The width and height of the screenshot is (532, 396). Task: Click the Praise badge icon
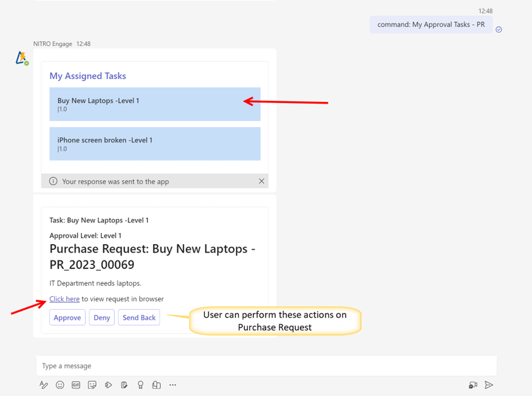pyautogui.click(x=140, y=385)
